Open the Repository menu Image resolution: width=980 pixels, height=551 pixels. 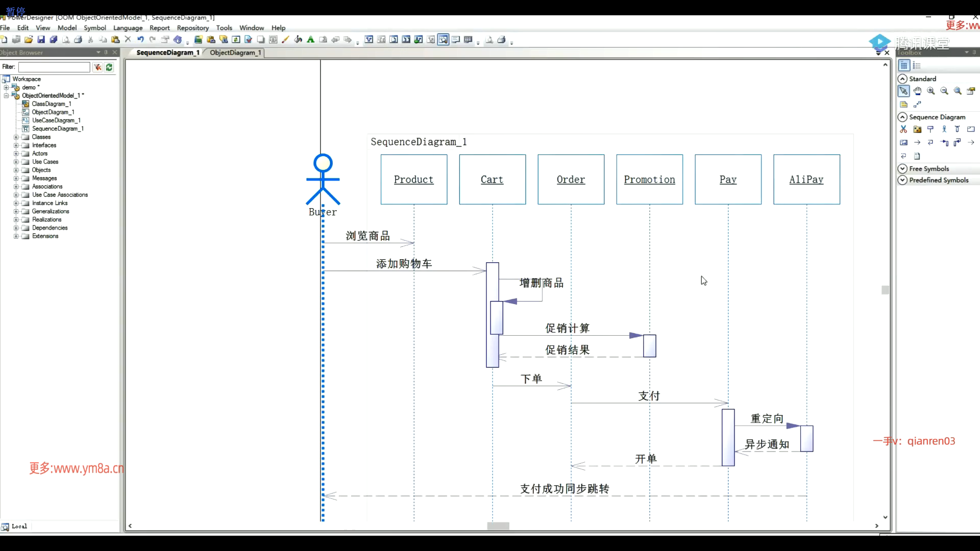coord(192,28)
